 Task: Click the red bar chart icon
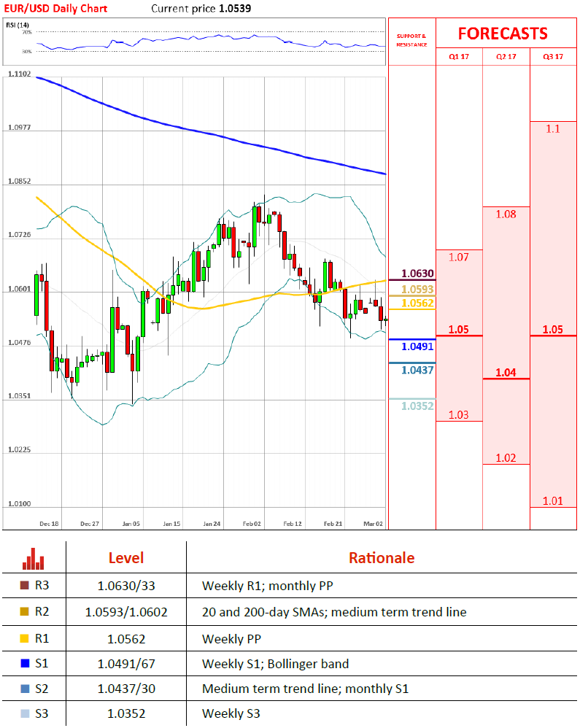pos(34,559)
